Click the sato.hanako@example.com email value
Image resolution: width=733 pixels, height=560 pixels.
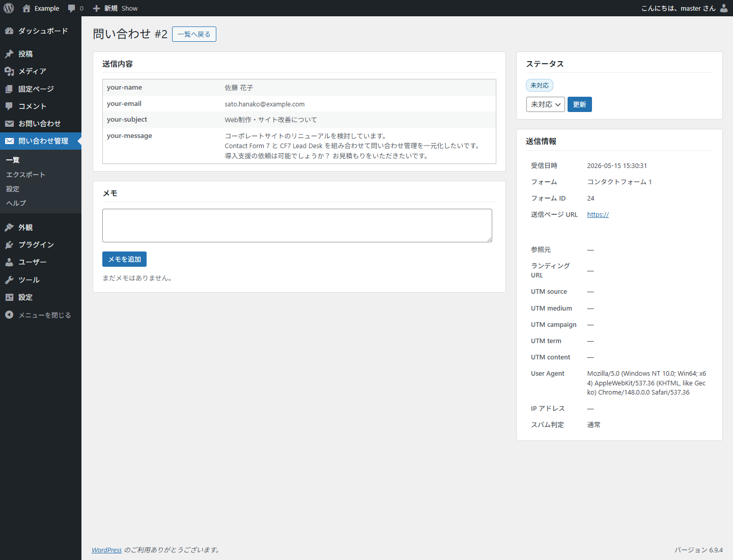coord(265,104)
